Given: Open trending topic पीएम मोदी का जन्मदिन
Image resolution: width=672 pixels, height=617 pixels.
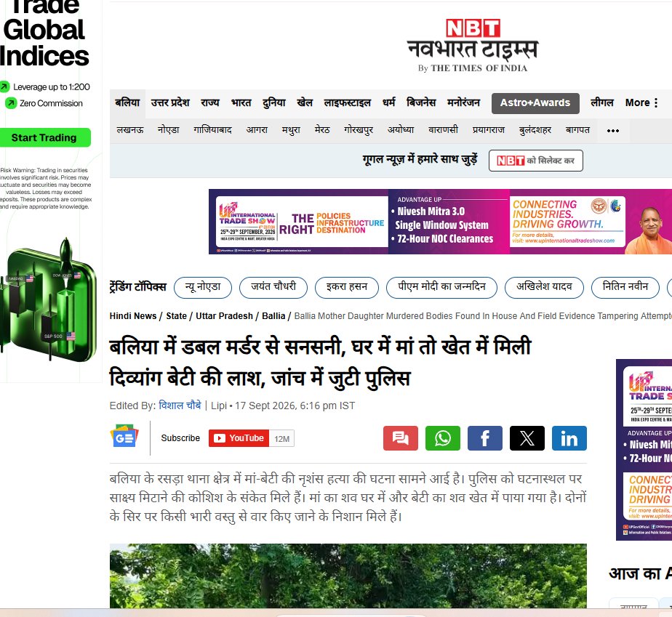Looking at the screenshot, I should coord(441,287).
